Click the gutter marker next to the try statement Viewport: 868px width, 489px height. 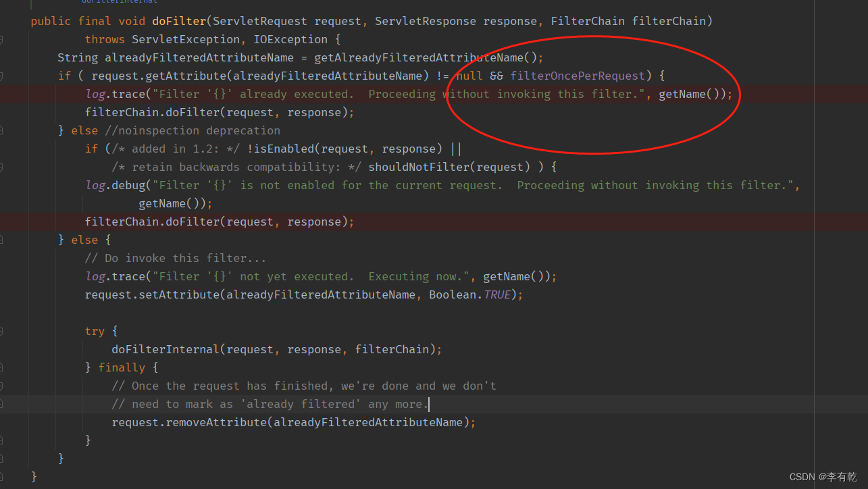3,331
